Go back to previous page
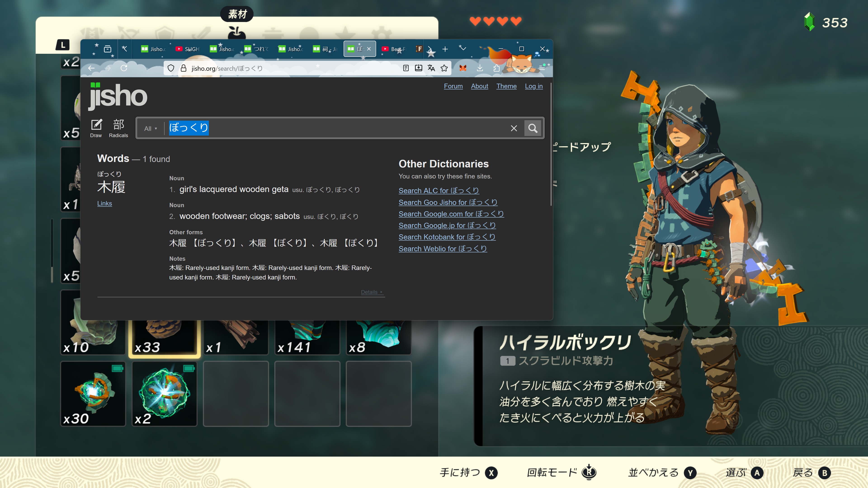Viewport: 868px width, 488px height. (x=91, y=68)
